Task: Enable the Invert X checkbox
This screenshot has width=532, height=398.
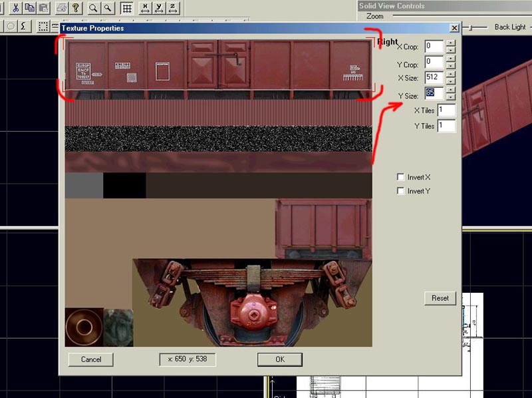Action: point(400,177)
